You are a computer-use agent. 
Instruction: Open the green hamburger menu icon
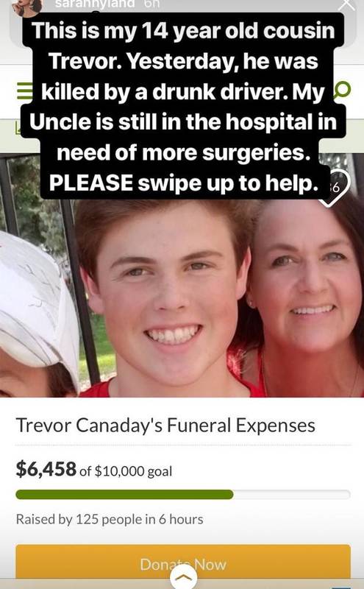(x=24, y=91)
